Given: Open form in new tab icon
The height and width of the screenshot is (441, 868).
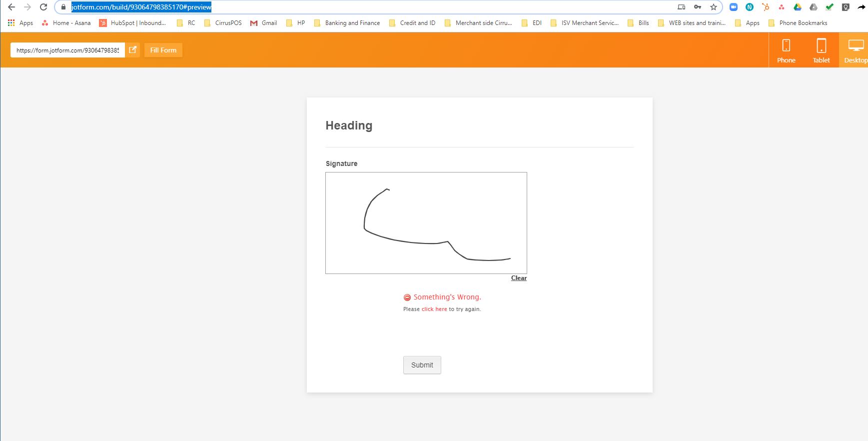Looking at the screenshot, I should pyautogui.click(x=133, y=50).
